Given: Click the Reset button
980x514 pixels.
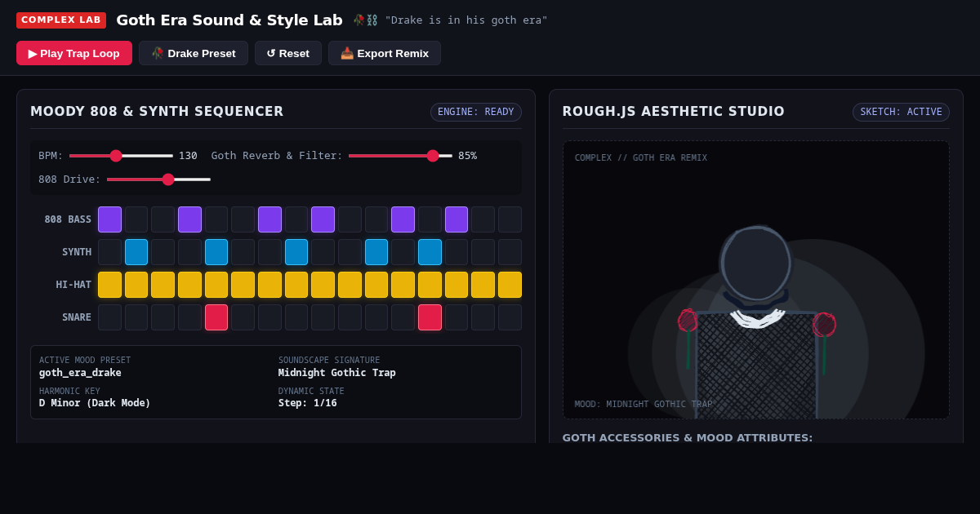Looking at the screenshot, I should 288,53.
